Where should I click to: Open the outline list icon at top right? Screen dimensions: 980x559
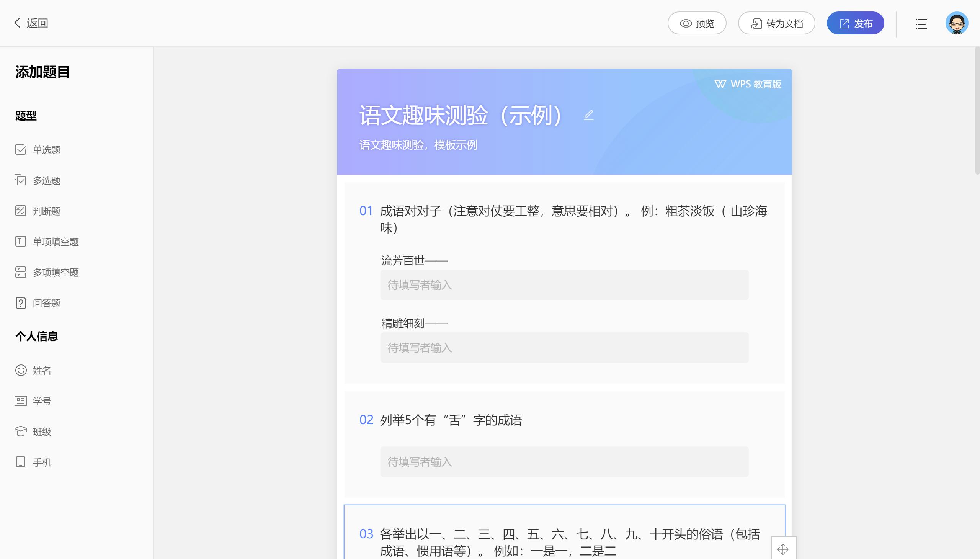(x=921, y=23)
